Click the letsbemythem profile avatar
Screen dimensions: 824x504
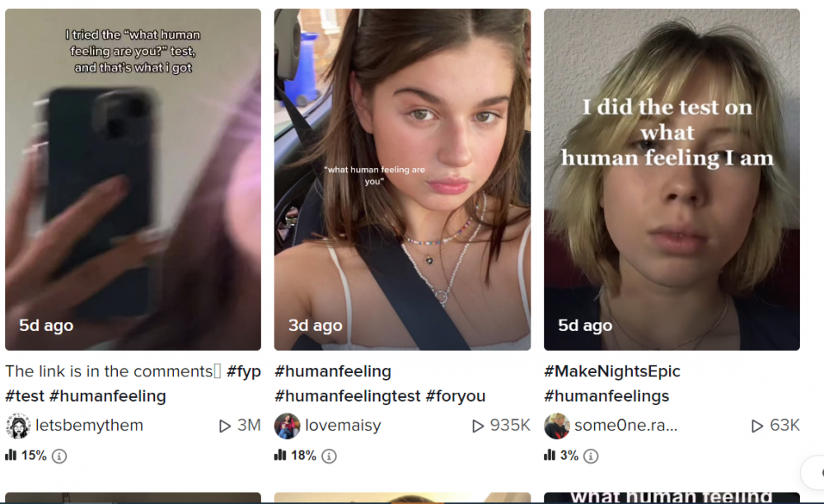pyautogui.click(x=18, y=426)
